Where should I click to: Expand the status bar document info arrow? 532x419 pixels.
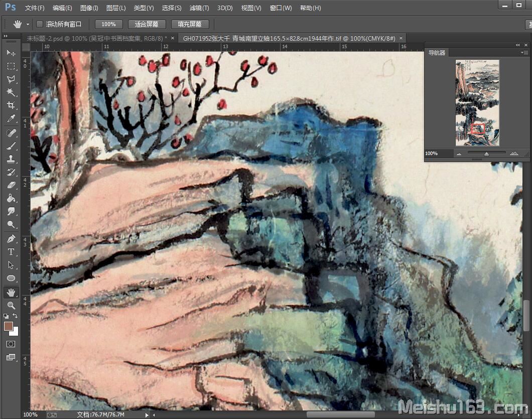click(147, 414)
